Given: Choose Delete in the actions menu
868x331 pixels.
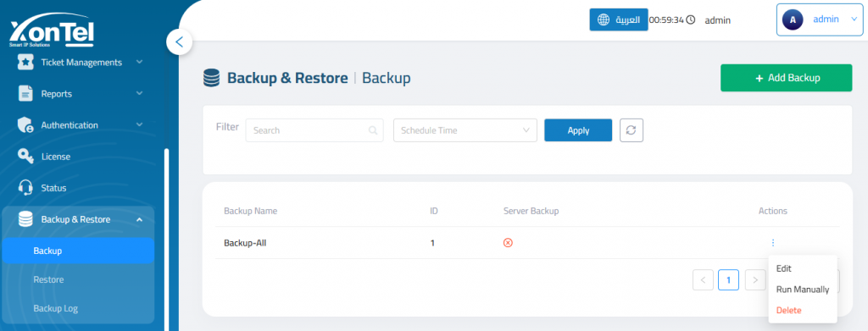Looking at the screenshot, I should (789, 310).
